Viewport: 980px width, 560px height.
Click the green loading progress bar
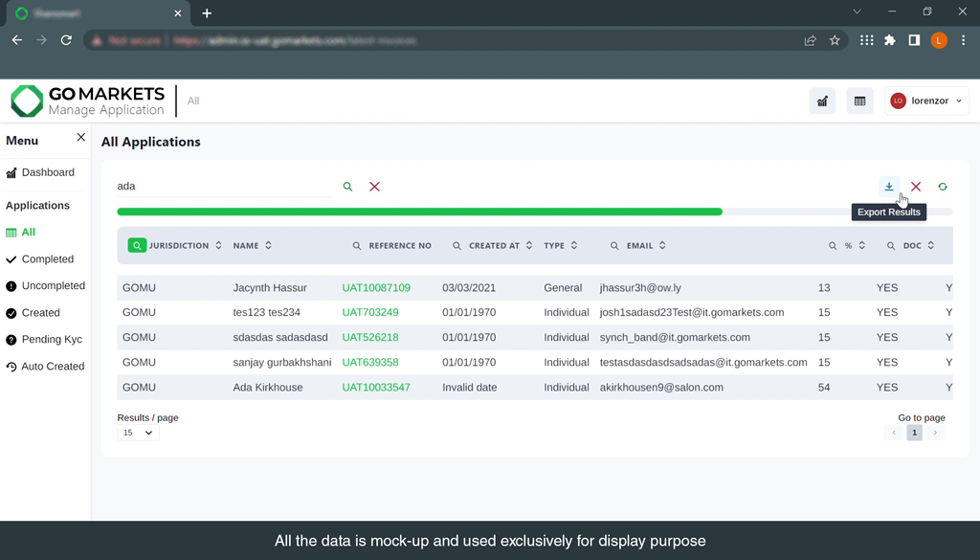(419, 212)
